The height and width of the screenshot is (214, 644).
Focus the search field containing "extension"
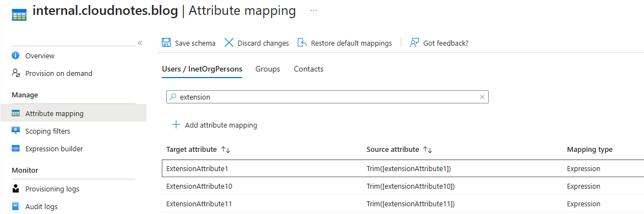click(x=328, y=97)
